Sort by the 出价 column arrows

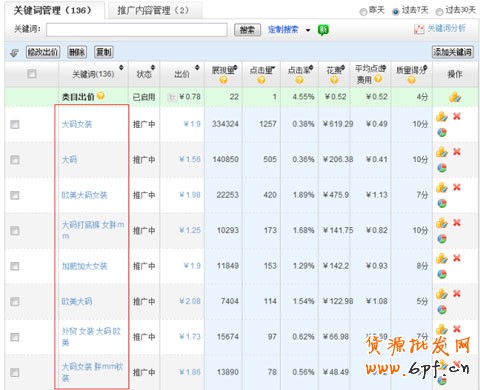coord(197,68)
